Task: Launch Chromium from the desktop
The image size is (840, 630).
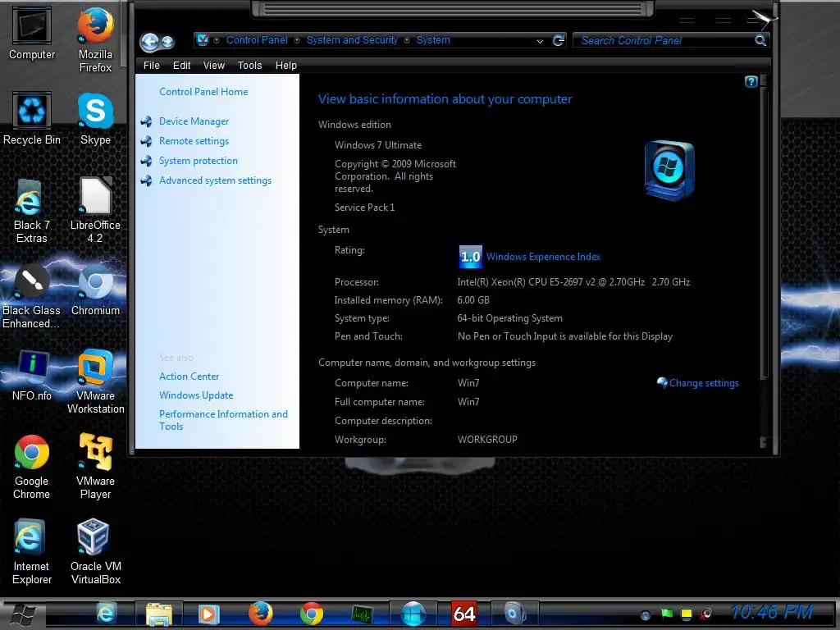Action: [x=95, y=290]
